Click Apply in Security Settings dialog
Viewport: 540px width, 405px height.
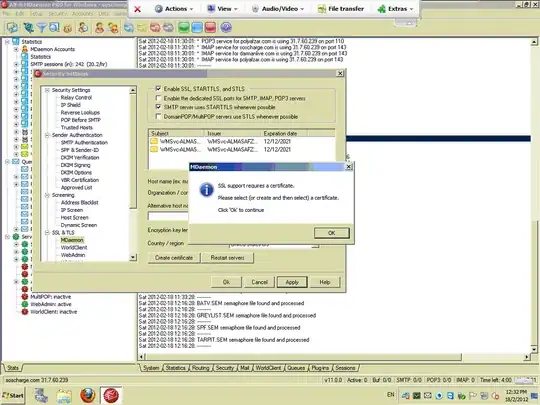click(292, 282)
